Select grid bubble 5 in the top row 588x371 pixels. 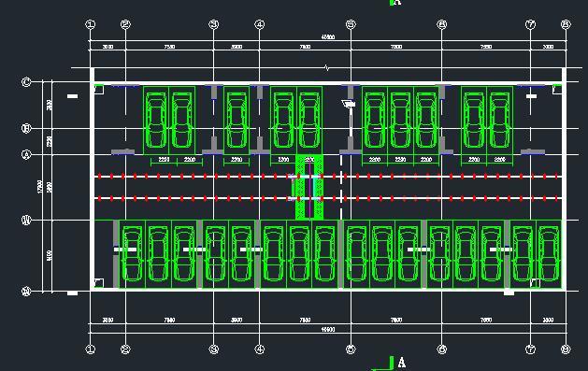[x=351, y=24]
